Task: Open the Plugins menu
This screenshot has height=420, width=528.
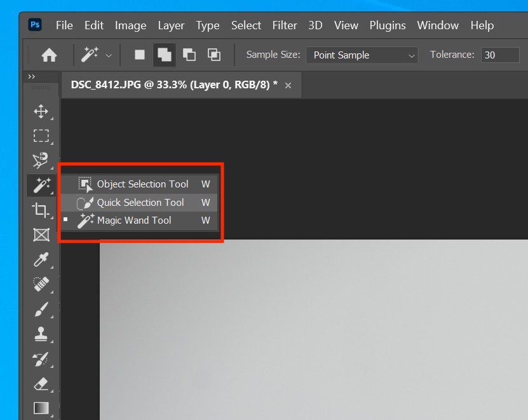Action: pyautogui.click(x=388, y=25)
